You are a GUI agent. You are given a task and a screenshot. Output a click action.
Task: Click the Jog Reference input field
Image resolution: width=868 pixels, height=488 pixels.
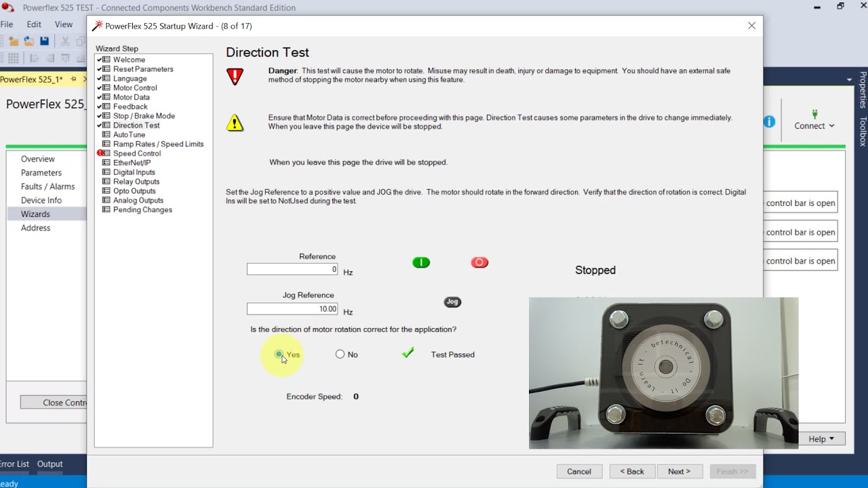pos(292,309)
